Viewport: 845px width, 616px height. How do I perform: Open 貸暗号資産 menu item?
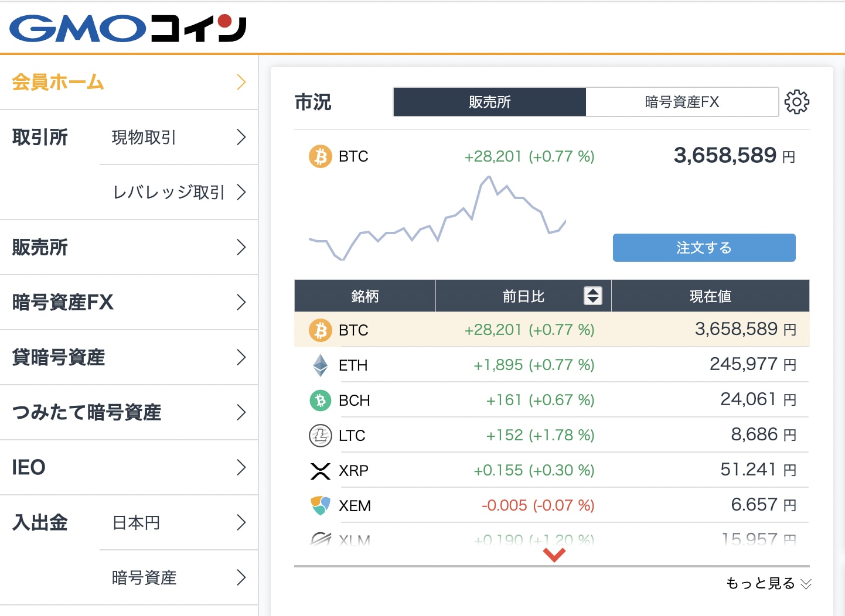(x=129, y=357)
